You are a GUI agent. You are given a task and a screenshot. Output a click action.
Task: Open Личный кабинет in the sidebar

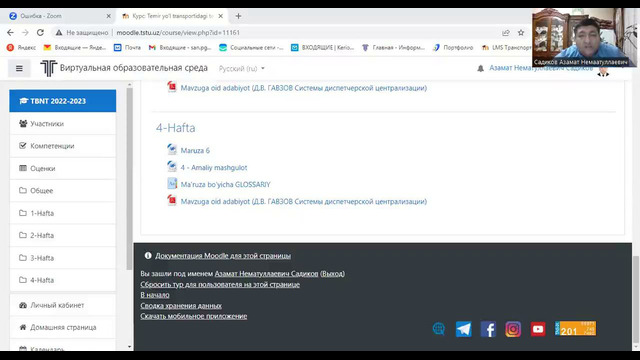[62, 305]
